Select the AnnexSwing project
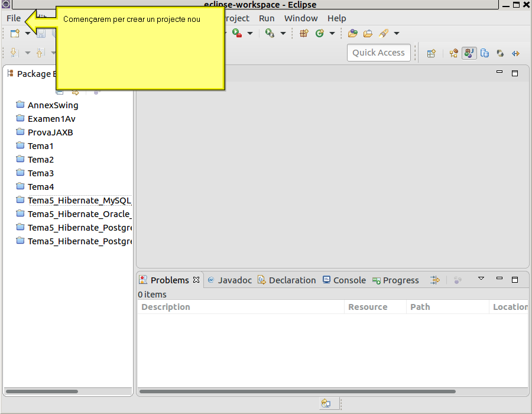This screenshot has width=532, height=414. [47, 105]
